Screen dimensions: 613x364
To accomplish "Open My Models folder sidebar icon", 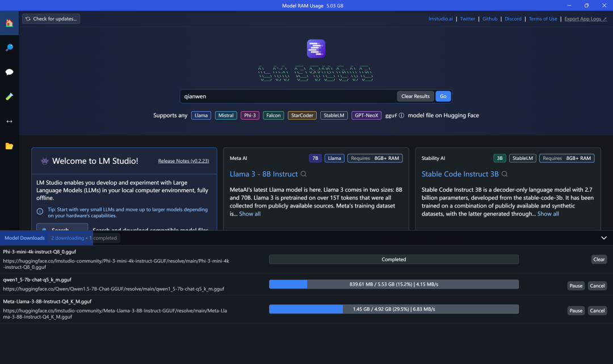I will 9,146.
